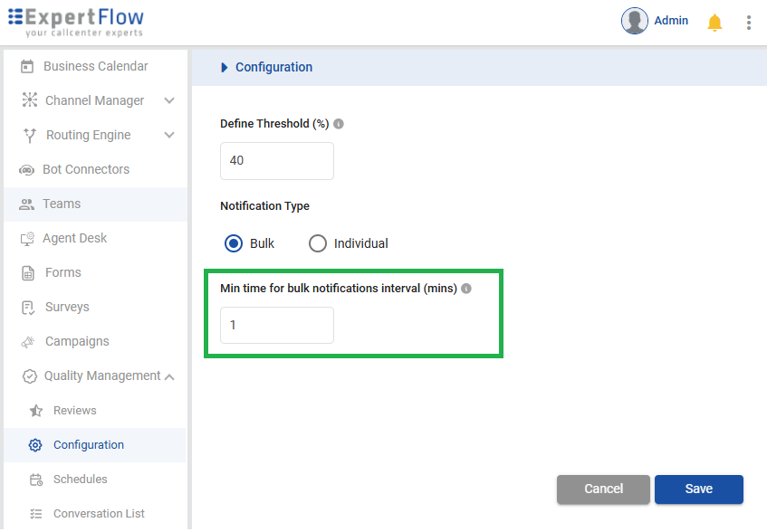Viewport: 767px width, 532px height.
Task: Click the Bot Connectors sidebar icon
Action: tap(27, 170)
